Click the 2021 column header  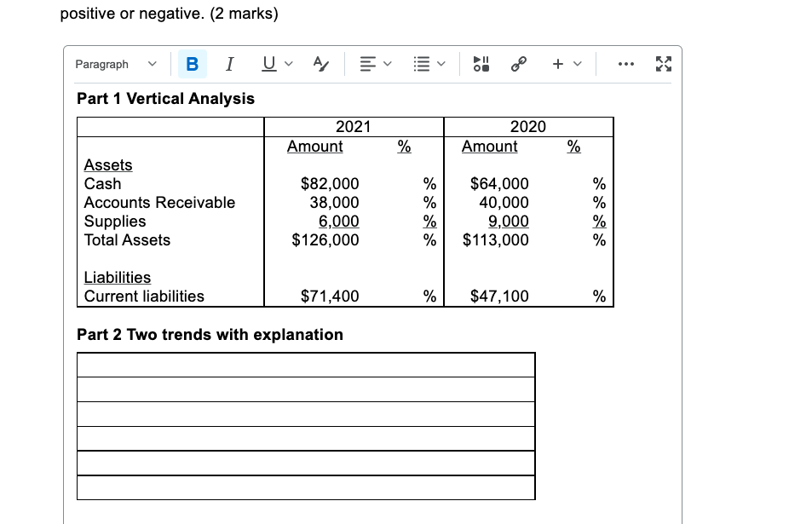click(x=354, y=127)
